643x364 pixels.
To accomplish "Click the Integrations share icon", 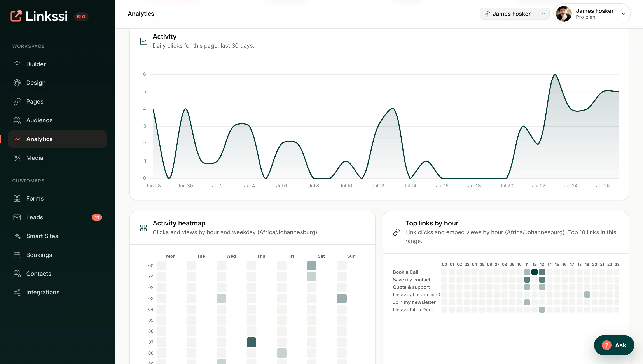I will click(17, 292).
